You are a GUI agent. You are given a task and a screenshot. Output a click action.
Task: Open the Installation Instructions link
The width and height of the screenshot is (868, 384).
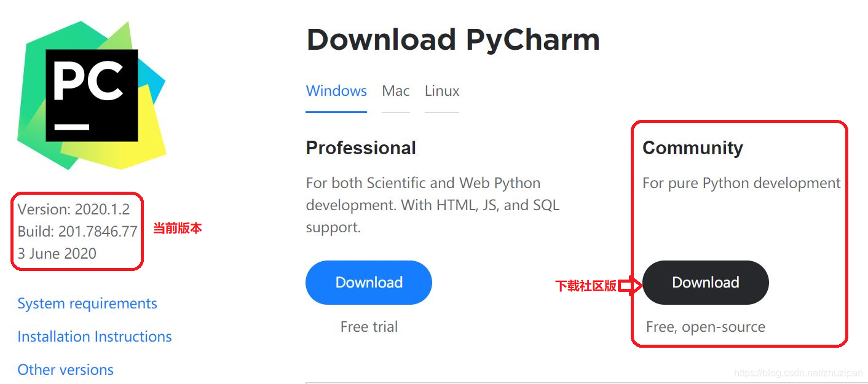point(95,337)
